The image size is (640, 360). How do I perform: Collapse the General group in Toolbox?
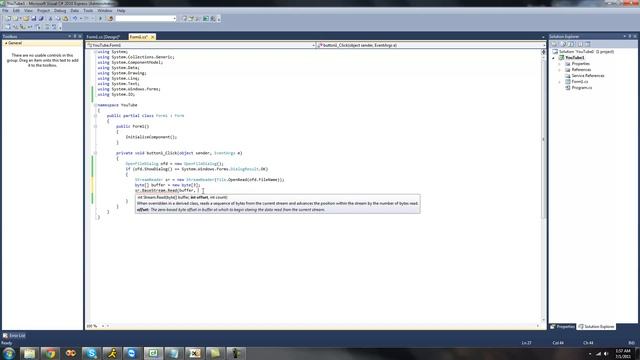6,43
